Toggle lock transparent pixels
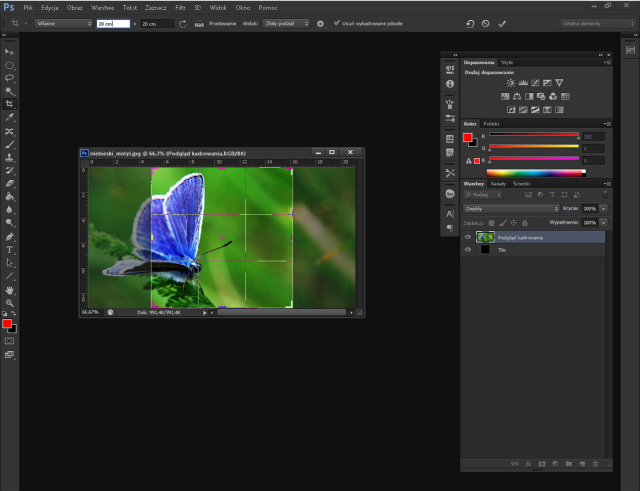Image resolution: width=640 pixels, height=491 pixels. click(492, 223)
